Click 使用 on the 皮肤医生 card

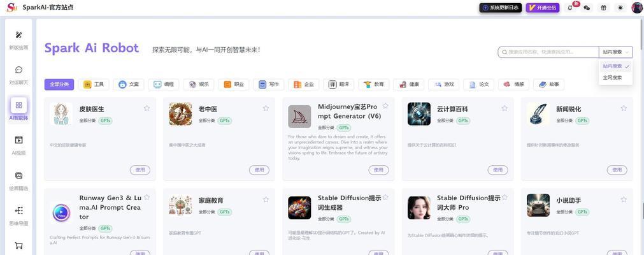coord(140,170)
